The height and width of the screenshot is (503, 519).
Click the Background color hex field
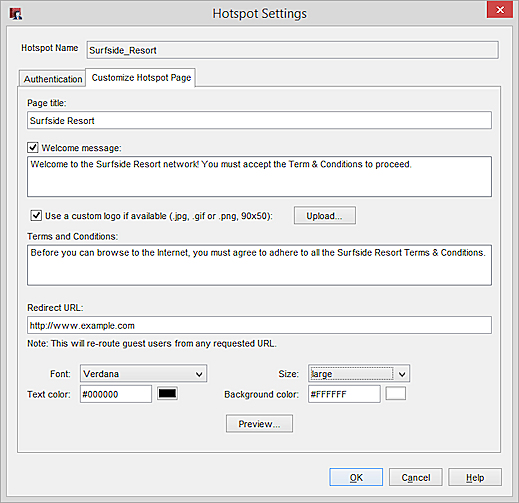pyautogui.click(x=344, y=394)
